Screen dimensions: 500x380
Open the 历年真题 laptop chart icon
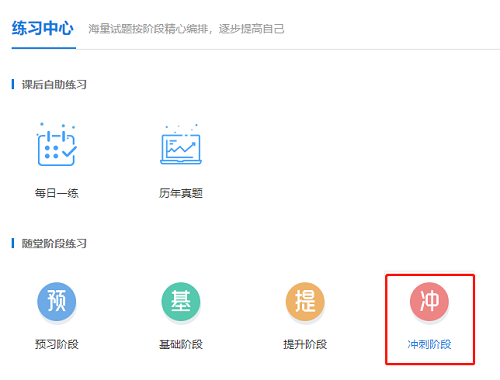[x=181, y=145]
